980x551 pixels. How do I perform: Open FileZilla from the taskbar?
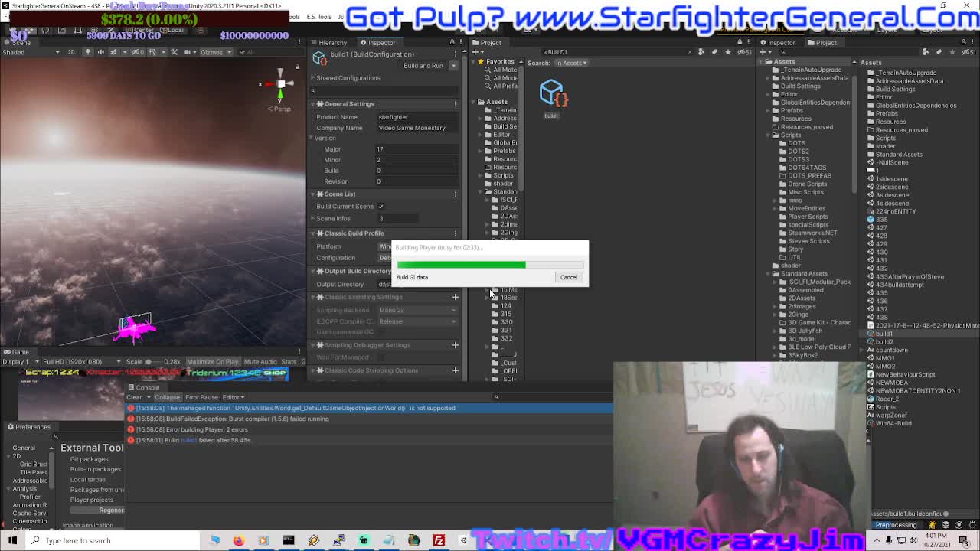[x=439, y=540]
